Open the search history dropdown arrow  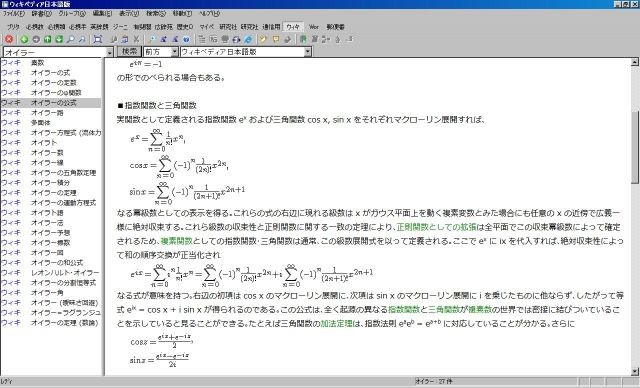(109, 52)
